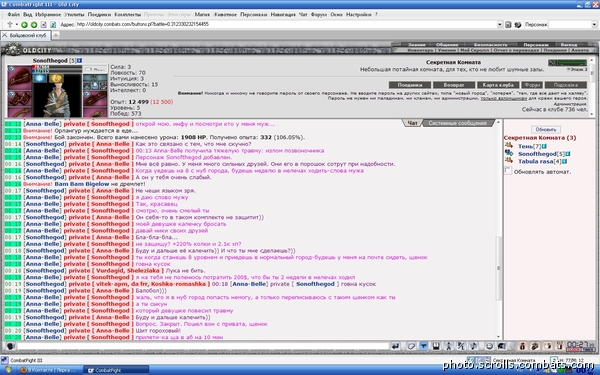The width and height of the screenshot is (600, 375).
Task: Click the refresh page icon before Адрес label
Action: click(53, 24)
